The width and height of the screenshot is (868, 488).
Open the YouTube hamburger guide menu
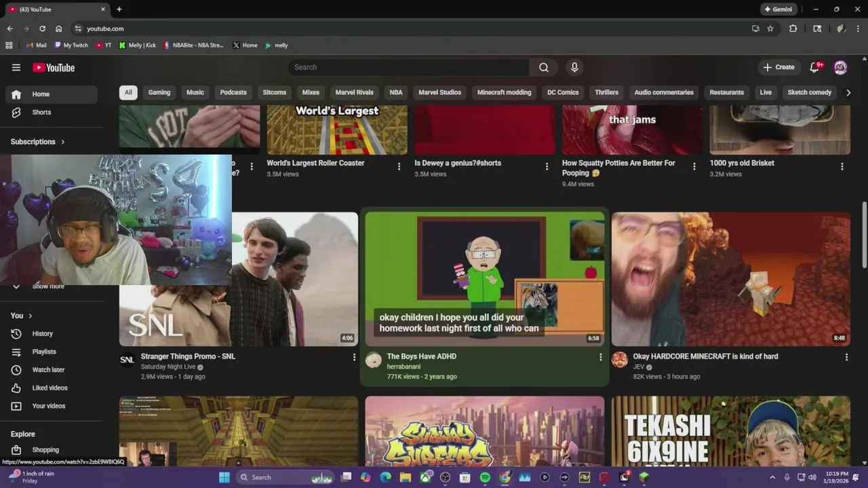[16, 67]
